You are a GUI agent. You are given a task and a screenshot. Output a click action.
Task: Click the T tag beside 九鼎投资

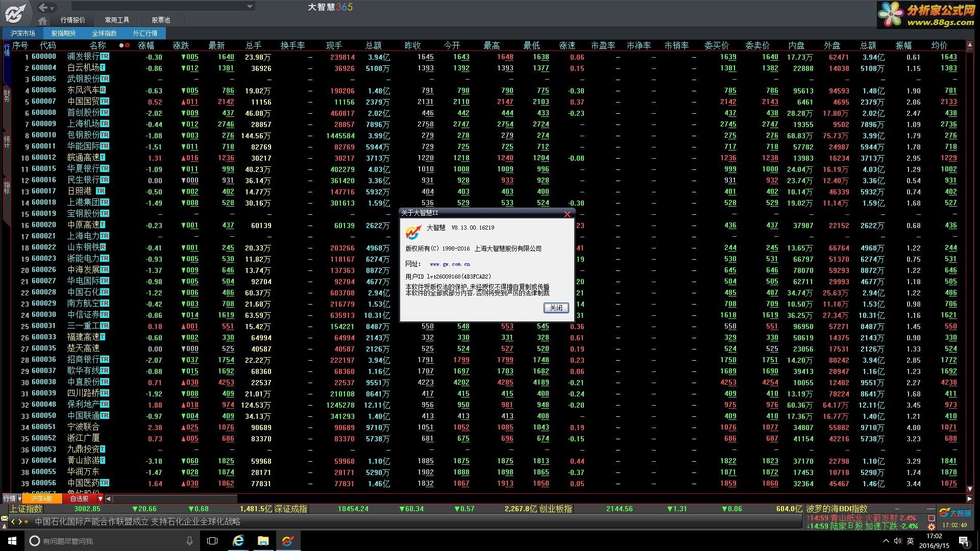point(103,449)
